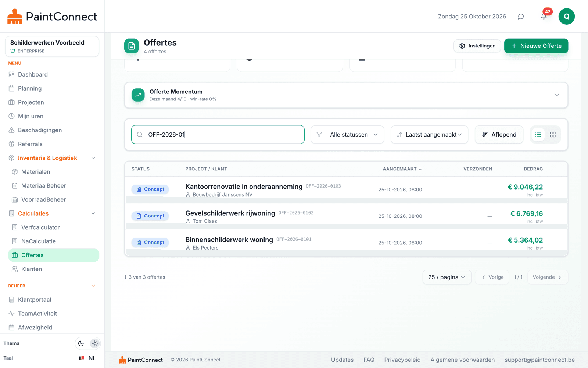The image size is (588, 368).
Task: Click Concept badge for Kantoorrenovatie row
Action: click(150, 190)
